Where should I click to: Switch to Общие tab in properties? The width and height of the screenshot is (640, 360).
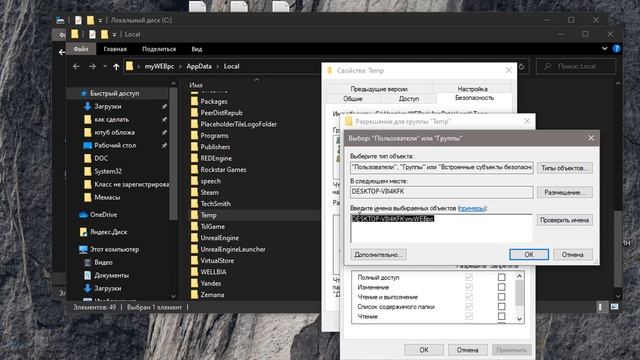[353, 98]
